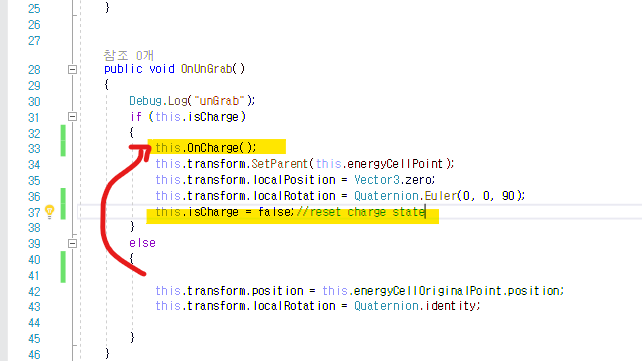Collapse the if block at line 31
The image size is (642, 361).
(x=72, y=117)
